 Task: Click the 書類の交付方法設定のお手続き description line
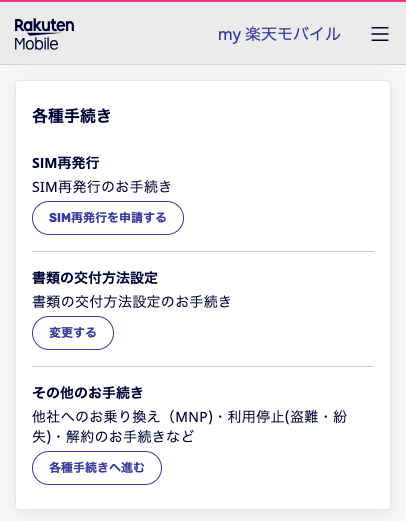click(x=132, y=302)
